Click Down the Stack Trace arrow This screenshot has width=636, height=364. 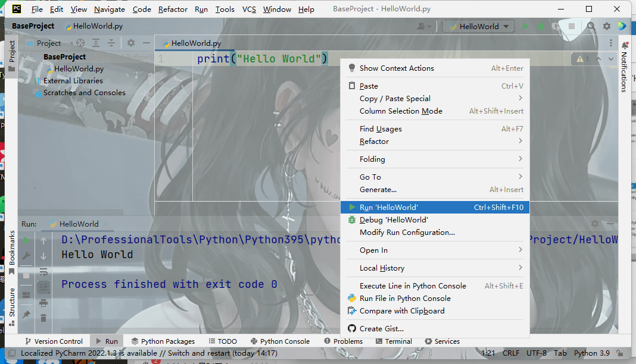[43, 256]
